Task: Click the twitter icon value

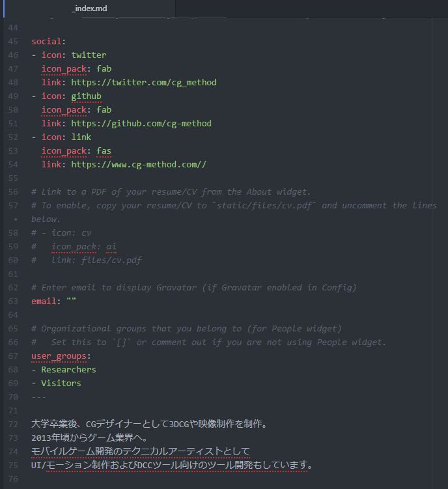Action: click(x=89, y=55)
